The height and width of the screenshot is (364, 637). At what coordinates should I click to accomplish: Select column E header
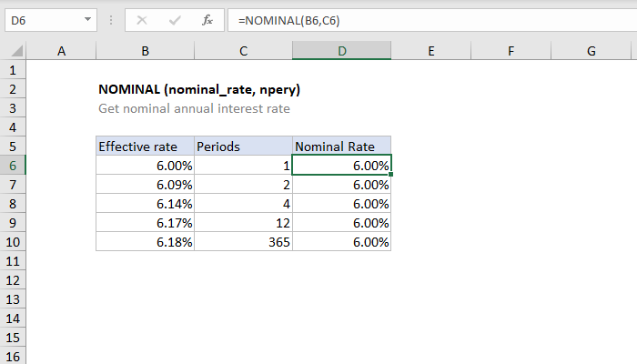[x=431, y=51]
